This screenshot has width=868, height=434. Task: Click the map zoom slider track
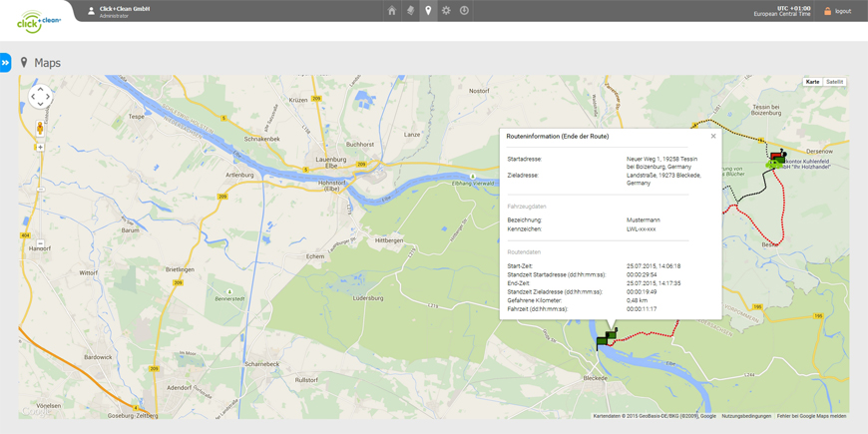41,195
